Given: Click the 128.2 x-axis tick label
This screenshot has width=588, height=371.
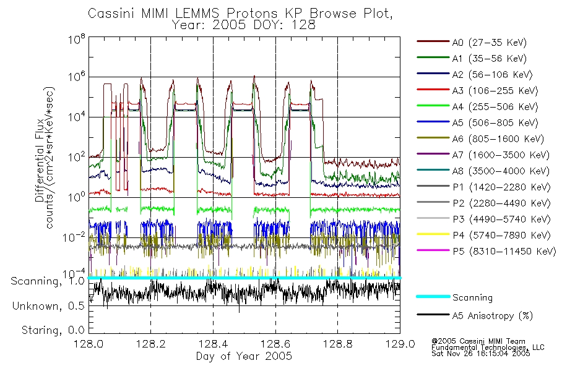Looking at the screenshot, I should (151, 344).
